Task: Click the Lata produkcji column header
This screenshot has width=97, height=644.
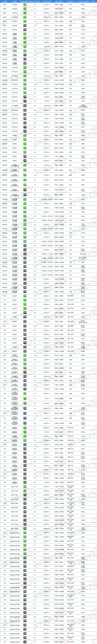Action: point(47,1)
